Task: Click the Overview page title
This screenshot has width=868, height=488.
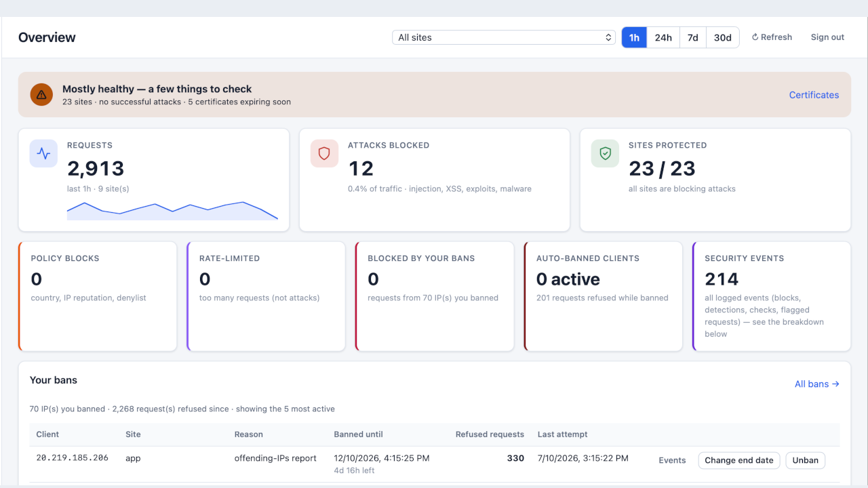Action: tap(47, 37)
